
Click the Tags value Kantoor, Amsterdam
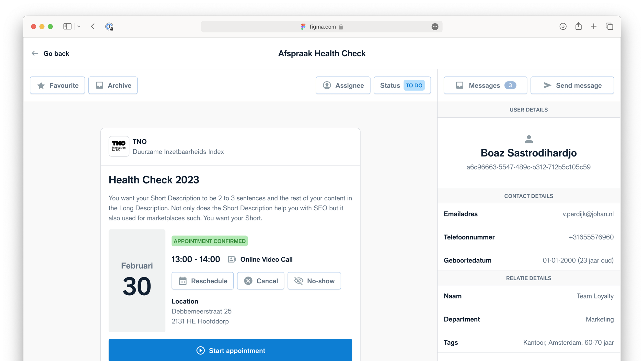pyautogui.click(x=568, y=342)
